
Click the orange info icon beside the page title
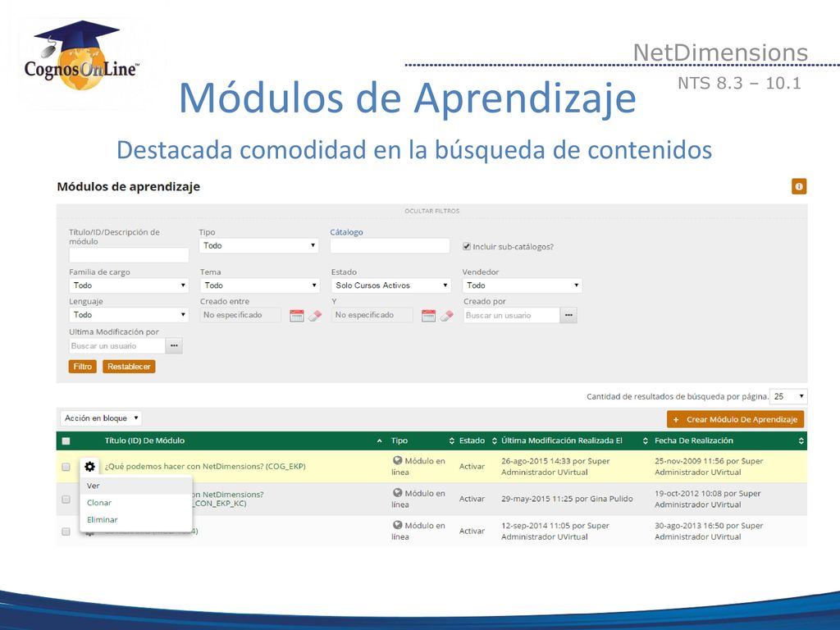click(x=799, y=186)
